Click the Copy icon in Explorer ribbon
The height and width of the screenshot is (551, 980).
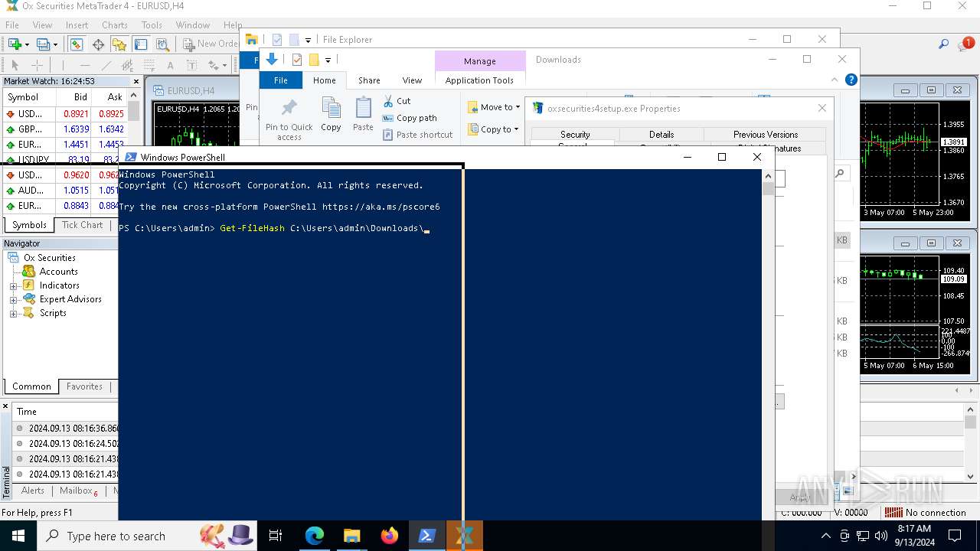click(x=331, y=108)
